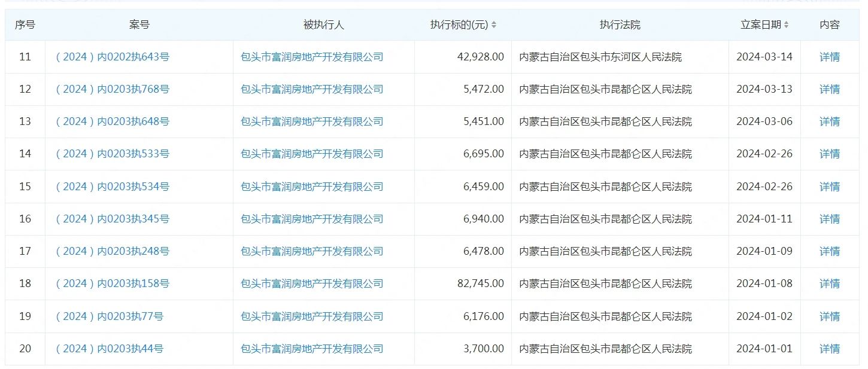This screenshot has width=868, height=369.
Task: Open company link in row 12
Action: coord(312,89)
